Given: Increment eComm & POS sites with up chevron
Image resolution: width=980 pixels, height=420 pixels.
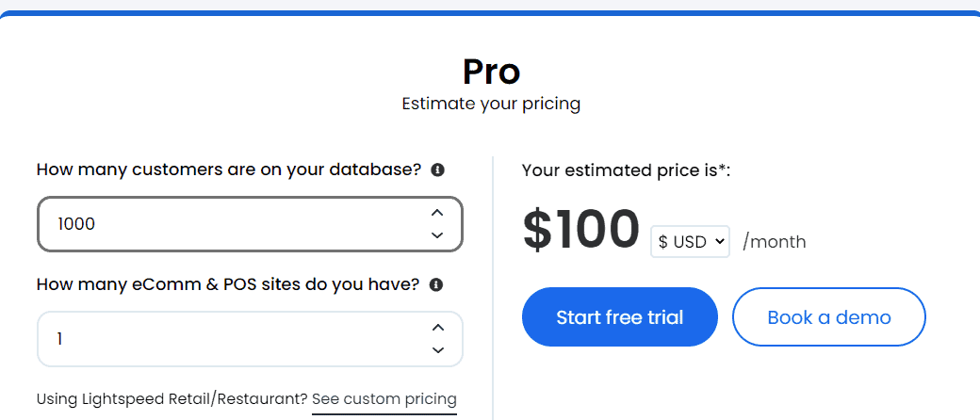Looking at the screenshot, I should coord(438,328).
